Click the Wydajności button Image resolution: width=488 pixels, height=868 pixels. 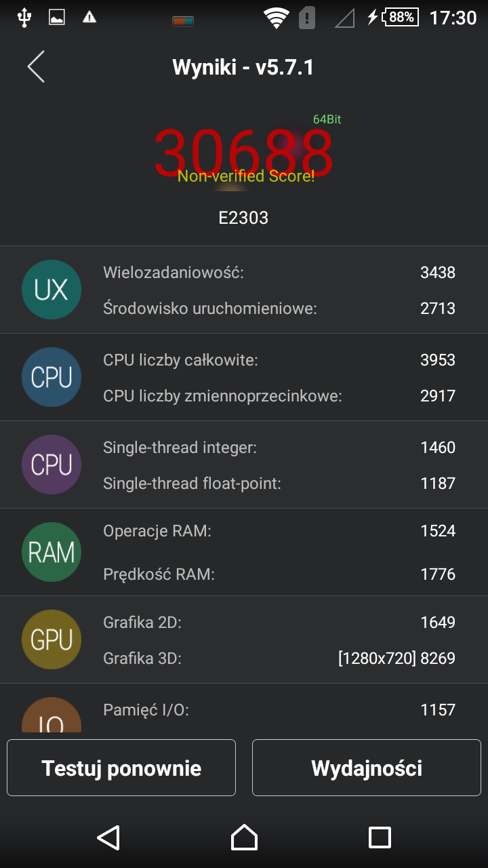[367, 768]
